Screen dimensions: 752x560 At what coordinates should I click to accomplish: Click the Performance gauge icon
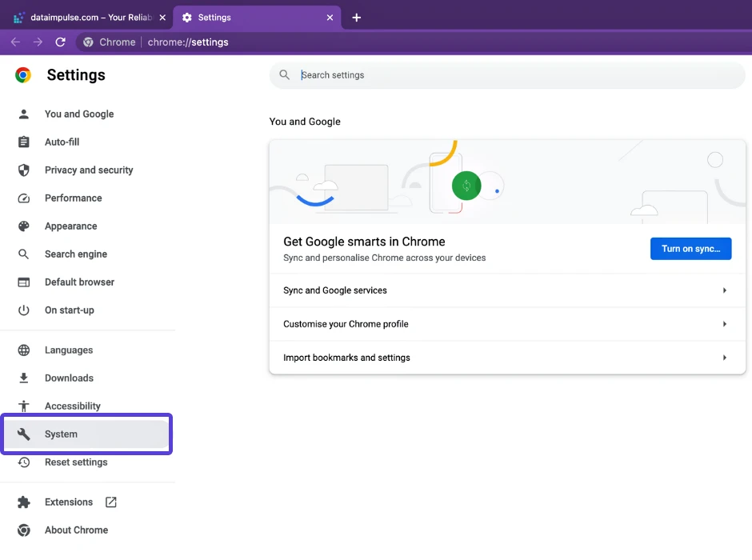23,198
